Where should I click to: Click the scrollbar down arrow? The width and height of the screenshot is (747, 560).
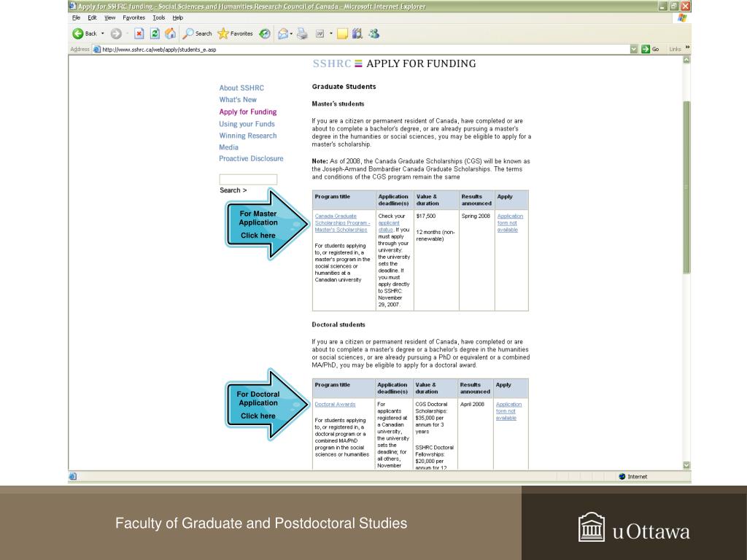point(686,465)
